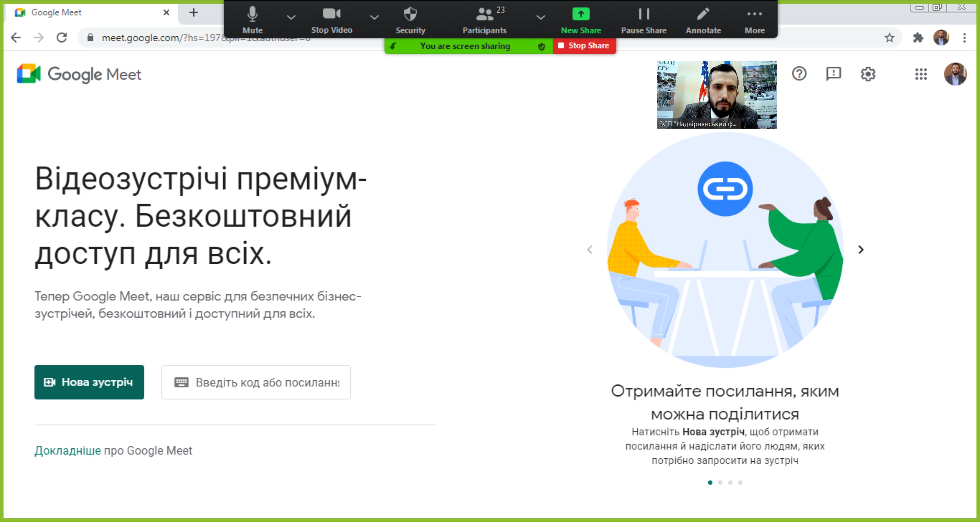Start a New Share in Zoom
Image resolution: width=980 pixels, height=522 pixels.
pos(581,21)
